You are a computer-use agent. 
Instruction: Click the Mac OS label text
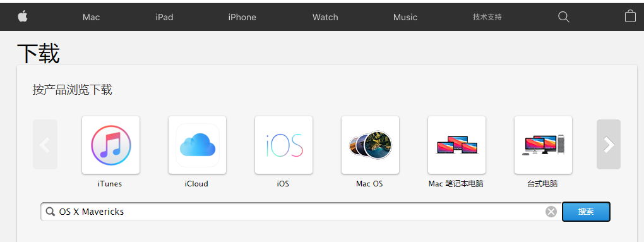point(369,184)
